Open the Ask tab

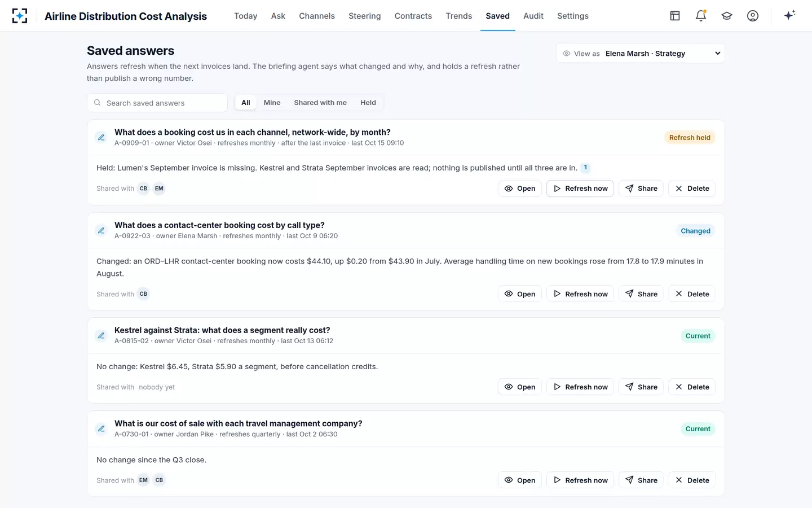[278, 16]
